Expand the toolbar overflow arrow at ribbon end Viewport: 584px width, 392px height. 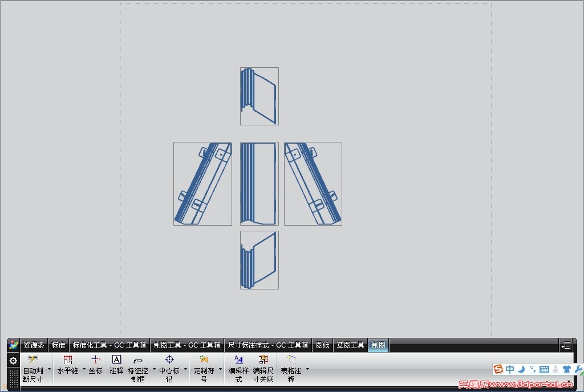(x=569, y=382)
